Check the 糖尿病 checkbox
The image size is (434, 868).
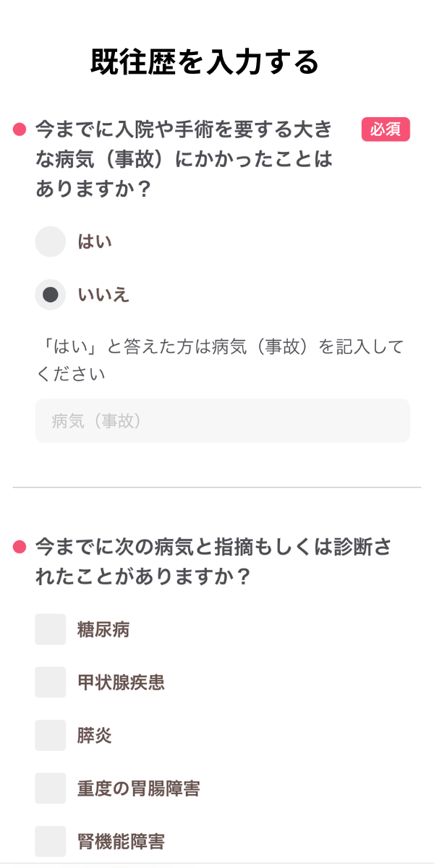[51, 629]
